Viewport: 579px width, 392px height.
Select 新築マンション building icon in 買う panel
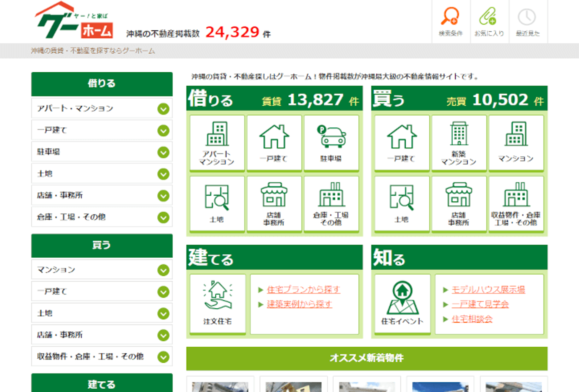coord(459,143)
